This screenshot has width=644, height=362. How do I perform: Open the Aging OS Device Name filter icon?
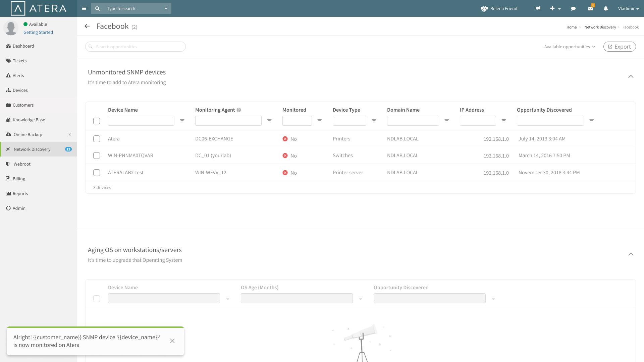[x=228, y=298]
